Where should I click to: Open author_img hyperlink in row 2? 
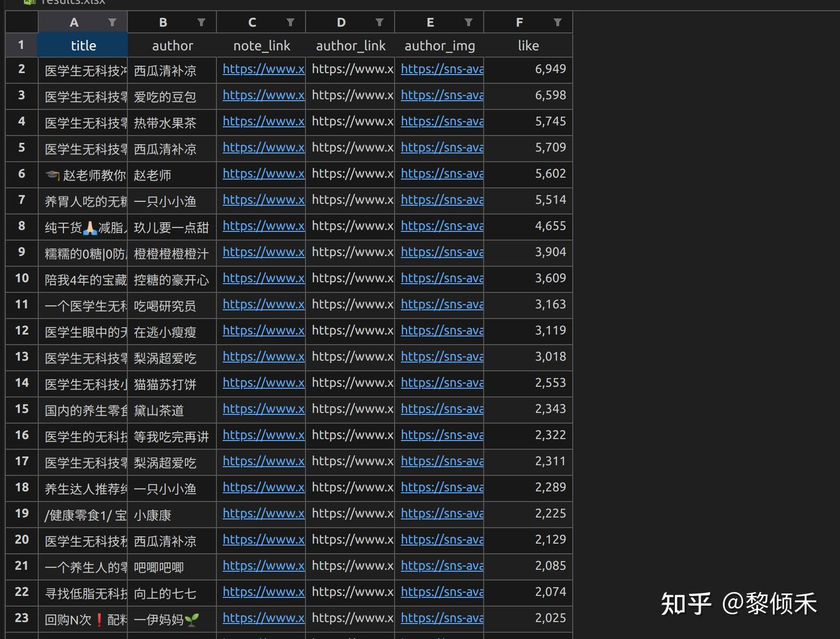442,69
